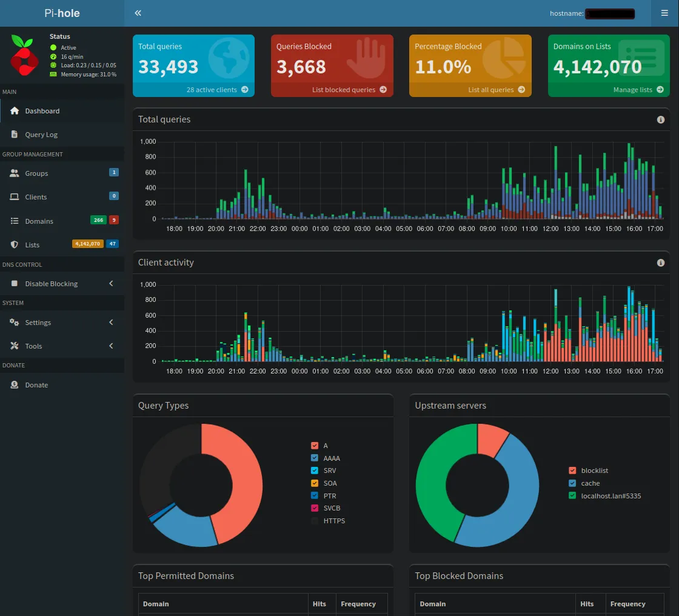Click the arrow icon beside List blocked queries

click(383, 89)
